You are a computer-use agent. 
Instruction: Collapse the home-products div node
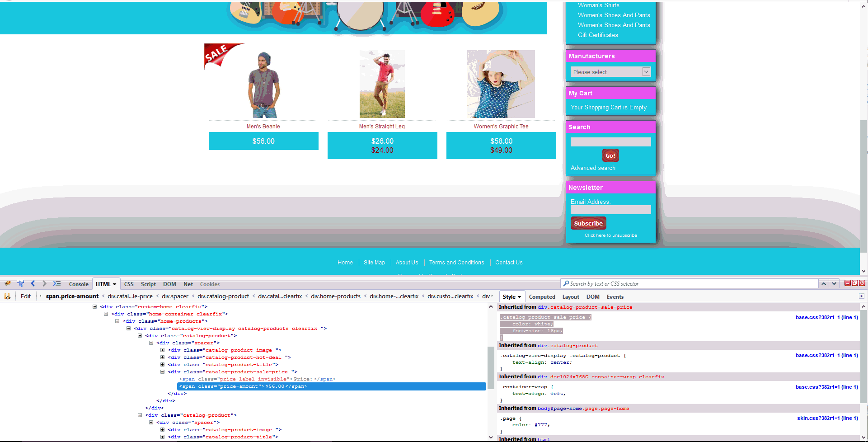pyautogui.click(x=117, y=321)
